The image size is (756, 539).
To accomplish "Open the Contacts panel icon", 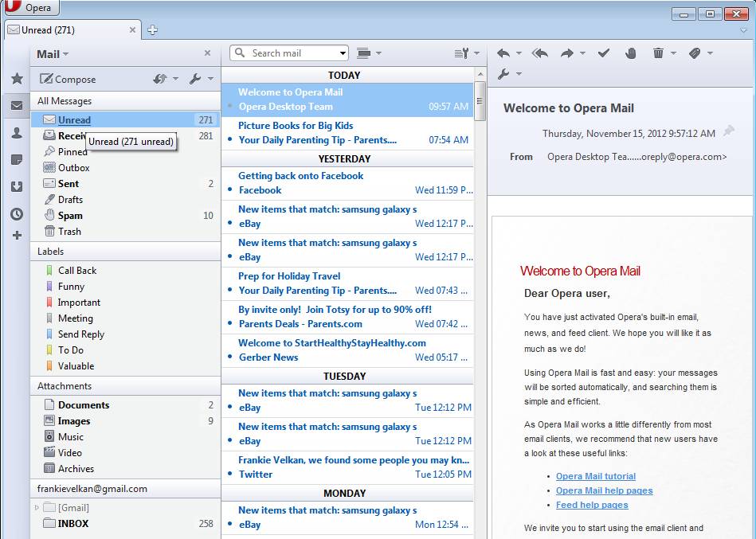I will [17, 133].
